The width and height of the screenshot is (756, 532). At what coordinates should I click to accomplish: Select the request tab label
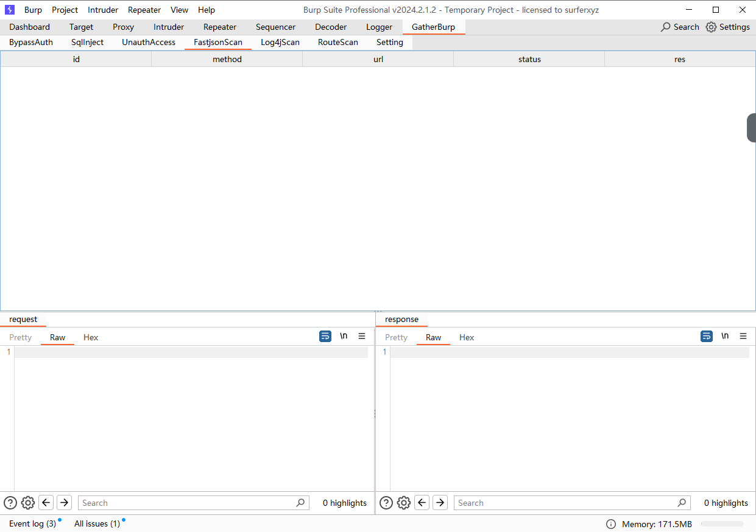(23, 319)
